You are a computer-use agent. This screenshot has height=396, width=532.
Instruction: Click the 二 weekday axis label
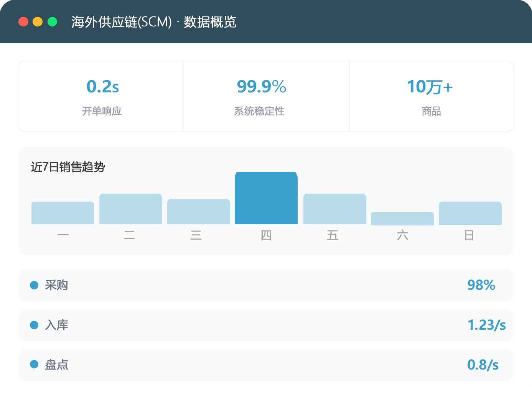130,235
